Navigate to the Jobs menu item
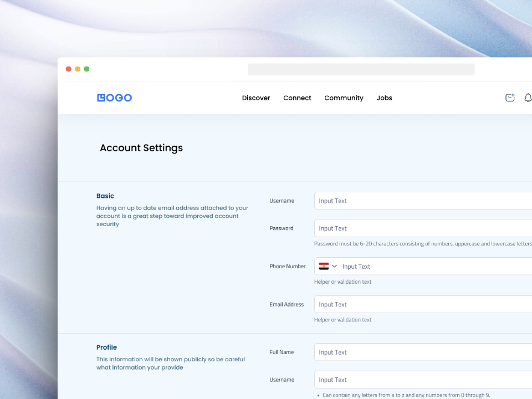The image size is (532, 399). 385,98
